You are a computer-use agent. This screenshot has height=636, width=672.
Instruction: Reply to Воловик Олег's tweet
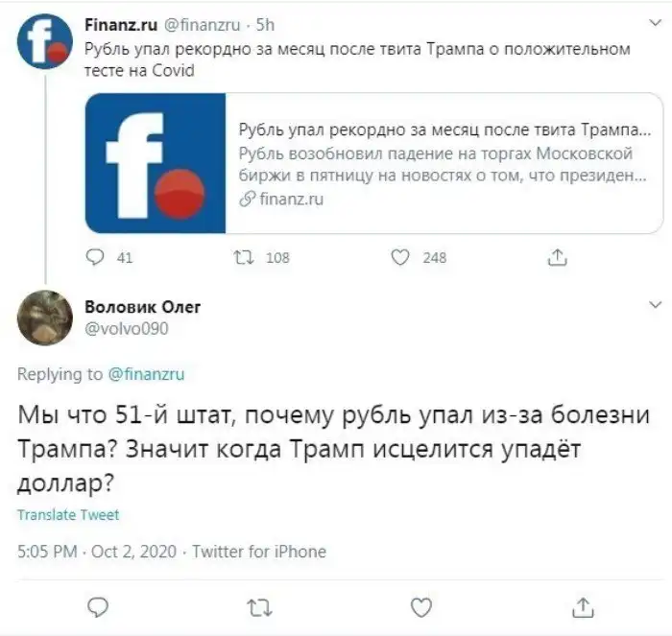[x=97, y=606]
